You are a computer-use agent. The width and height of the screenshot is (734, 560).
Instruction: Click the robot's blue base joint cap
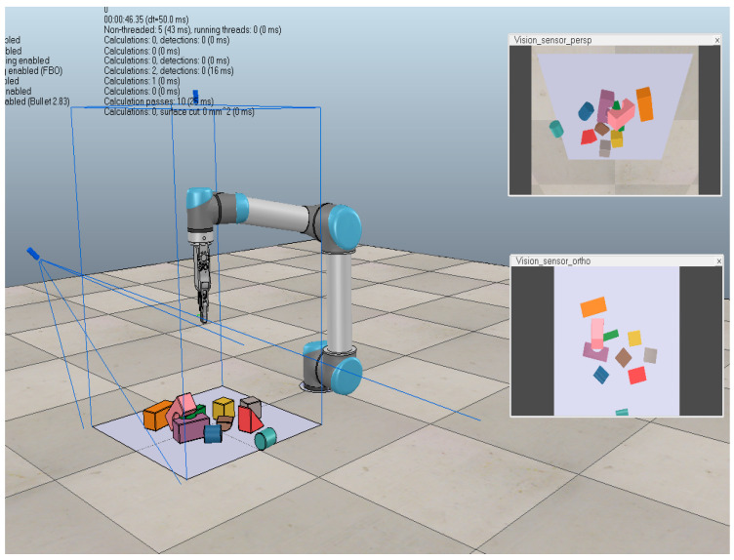click(347, 376)
